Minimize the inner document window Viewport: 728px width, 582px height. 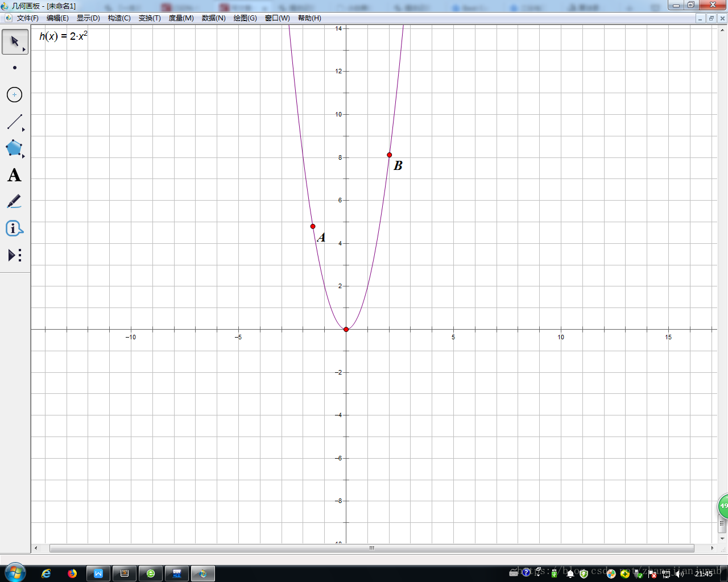[701, 18]
